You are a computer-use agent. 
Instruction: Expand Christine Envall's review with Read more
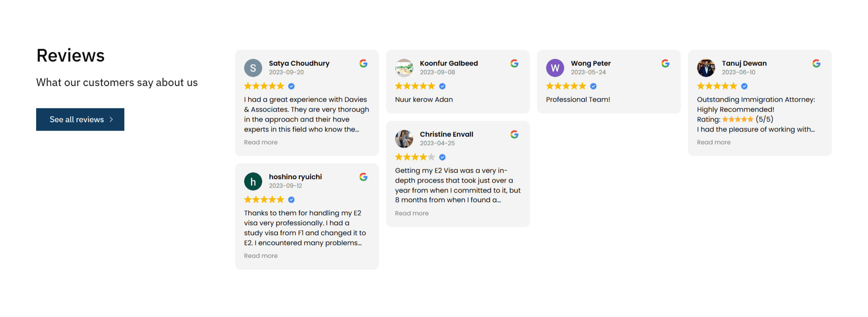click(x=412, y=213)
